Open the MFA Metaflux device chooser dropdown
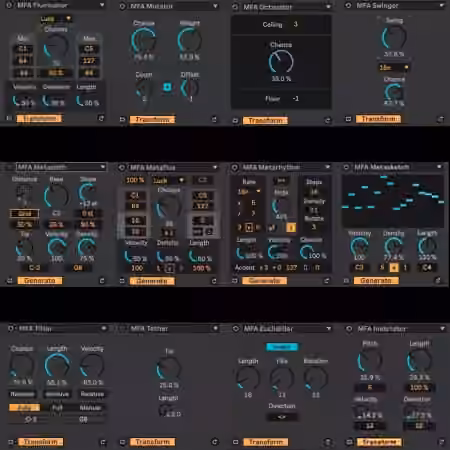450x450 pixels. [x=215, y=167]
